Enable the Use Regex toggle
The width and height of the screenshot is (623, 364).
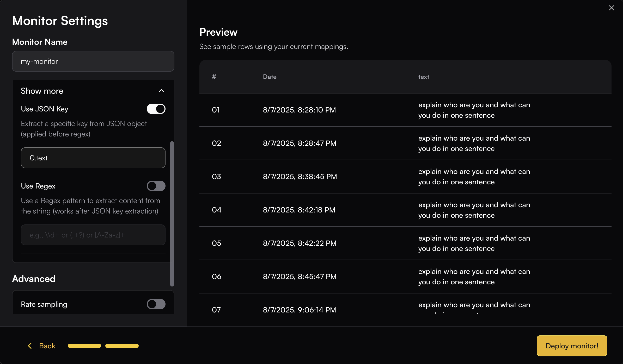pos(156,186)
